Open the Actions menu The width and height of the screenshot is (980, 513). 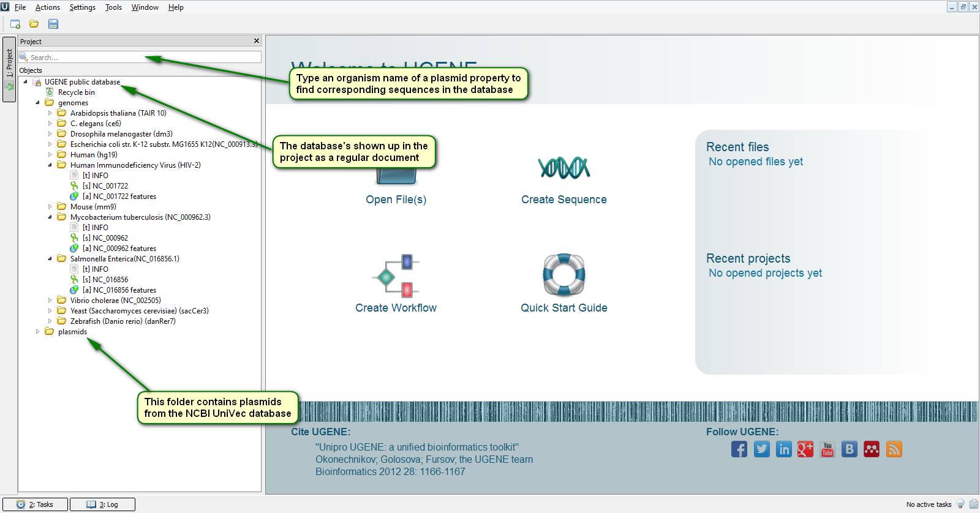point(48,7)
